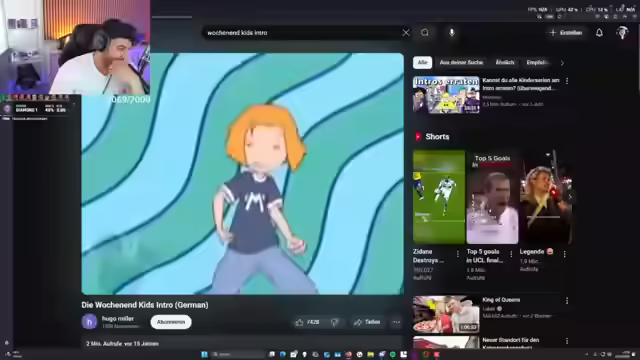
Task: Select the 'Aus deiner Suche' filter chip
Action: coord(461,62)
